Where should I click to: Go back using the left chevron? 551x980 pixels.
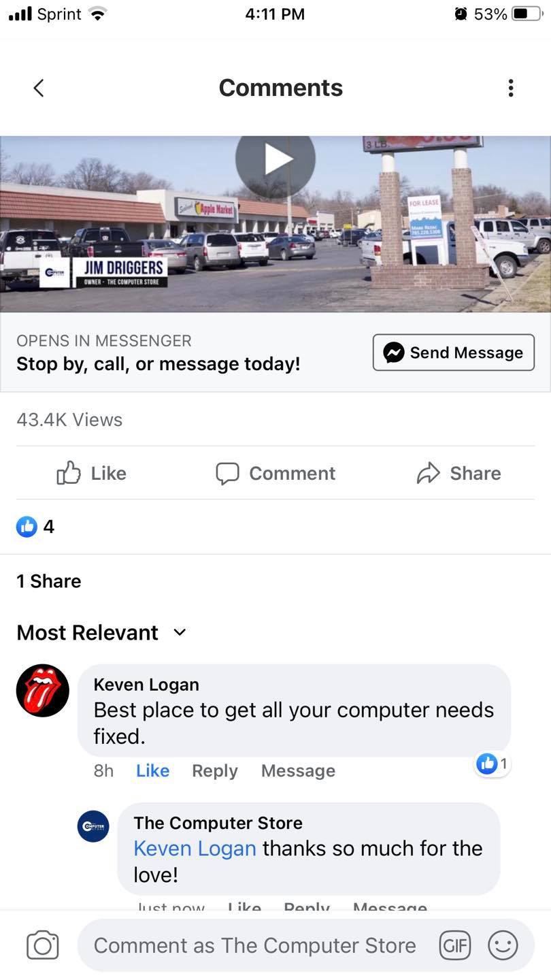pos(39,88)
